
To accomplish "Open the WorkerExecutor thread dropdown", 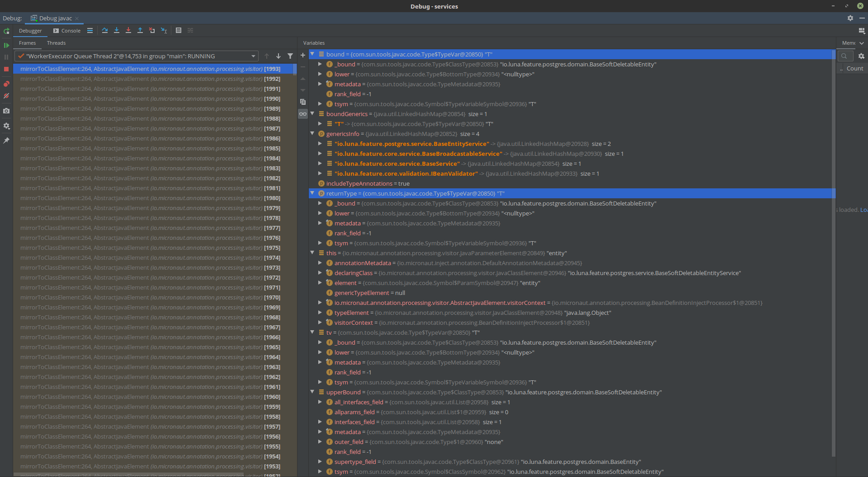I will coord(253,56).
